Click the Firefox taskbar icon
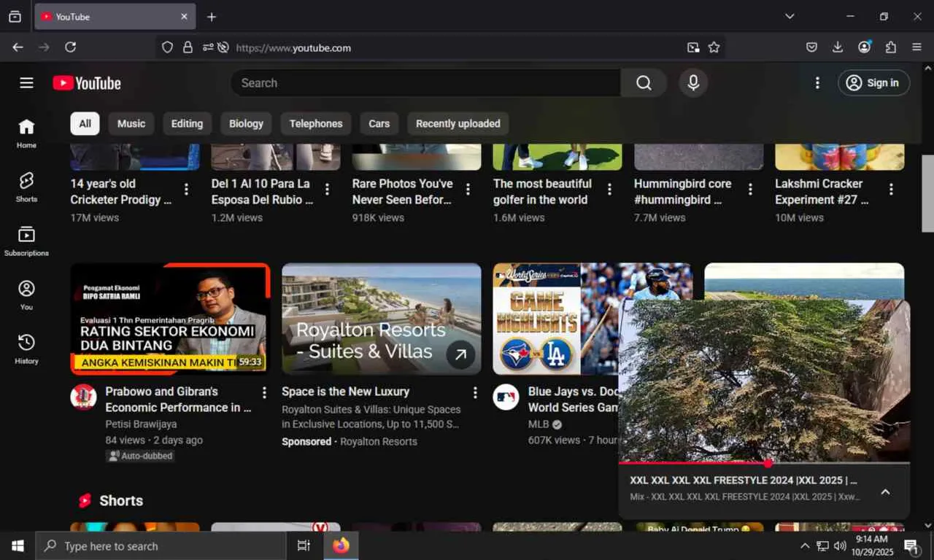Image resolution: width=934 pixels, height=560 pixels. 341,546
